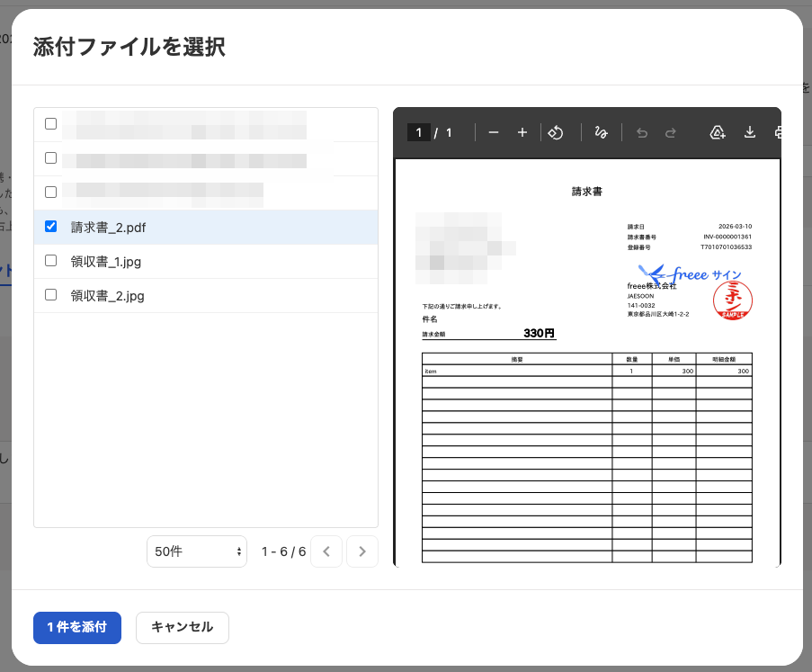The width and height of the screenshot is (812, 672).
Task: Undo the last PDF annotation
Action: click(x=642, y=133)
